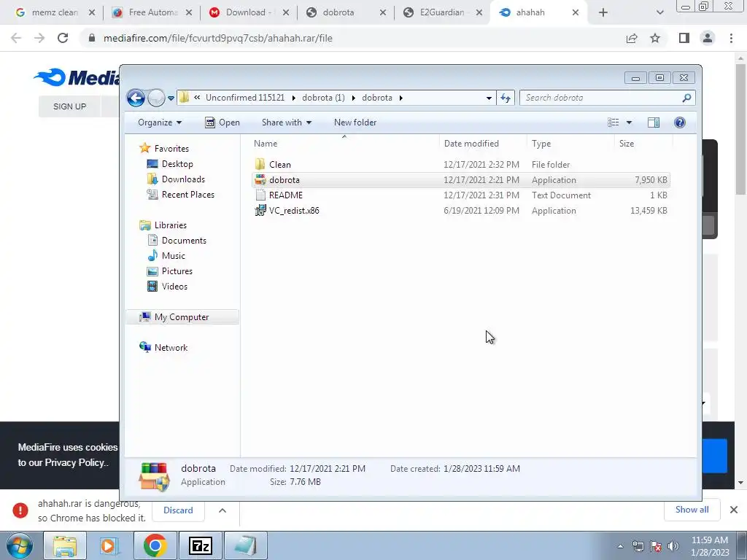Image resolution: width=747 pixels, height=560 pixels.
Task: Select the VC_redist.x86 installer
Action: (461, 211)
